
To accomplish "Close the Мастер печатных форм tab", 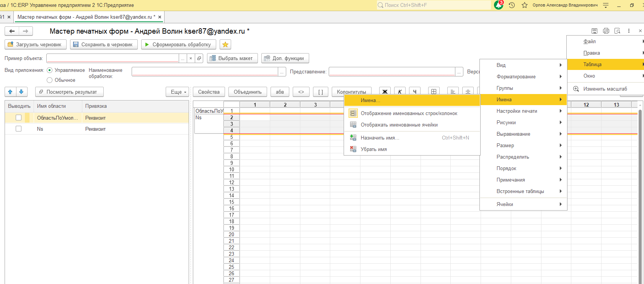I will (160, 17).
